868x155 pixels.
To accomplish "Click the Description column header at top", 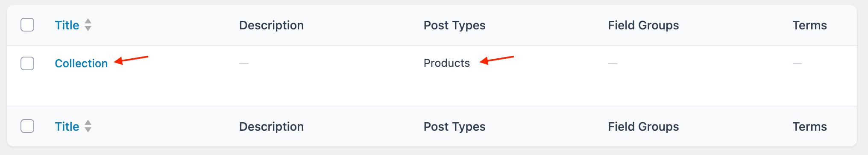I will click(271, 25).
